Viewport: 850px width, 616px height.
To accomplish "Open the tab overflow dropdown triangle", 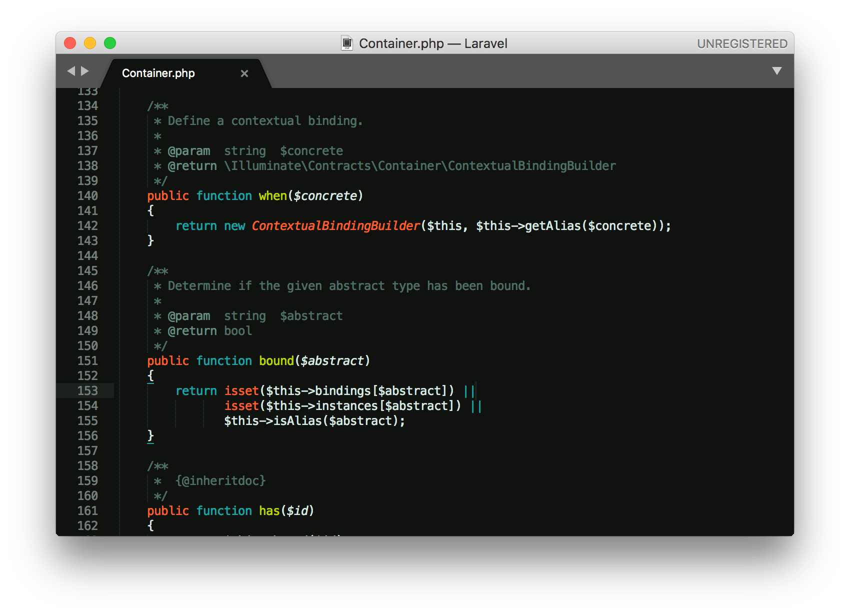I will tap(777, 71).
